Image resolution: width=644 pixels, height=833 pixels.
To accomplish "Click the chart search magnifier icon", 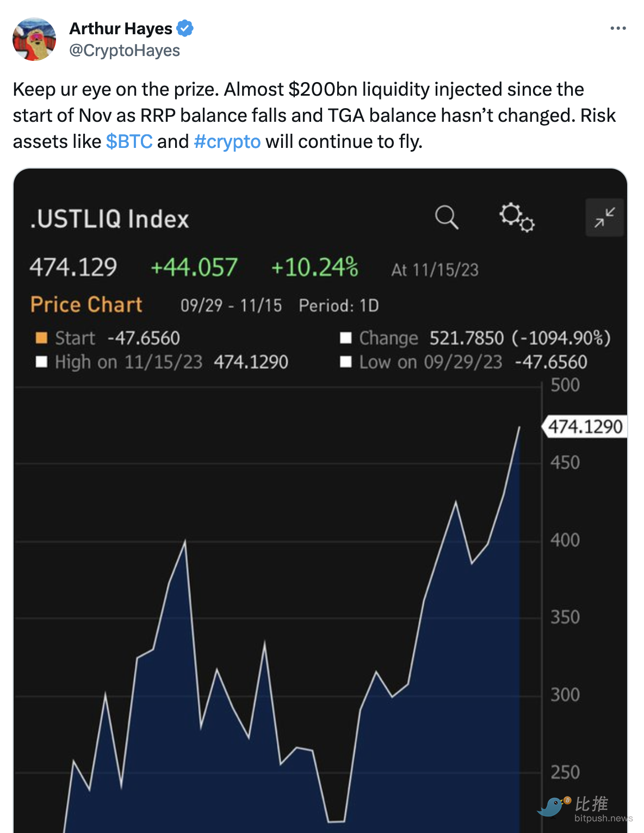I will point(447,217).
